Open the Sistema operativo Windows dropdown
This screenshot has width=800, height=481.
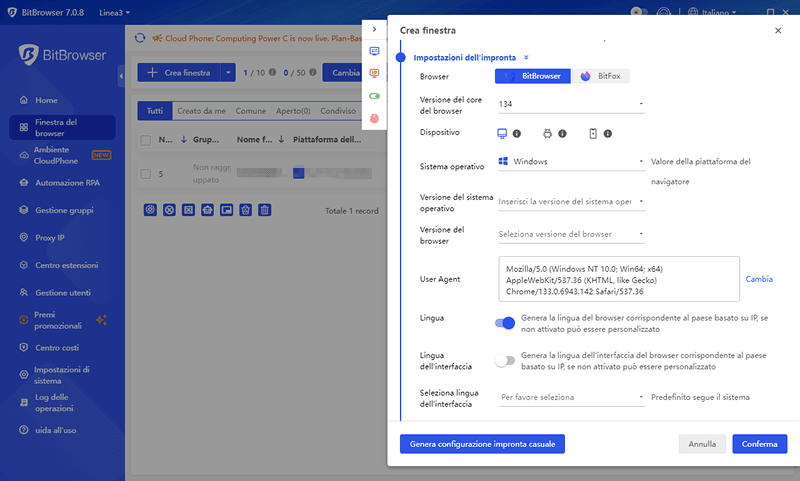(571, 161)
